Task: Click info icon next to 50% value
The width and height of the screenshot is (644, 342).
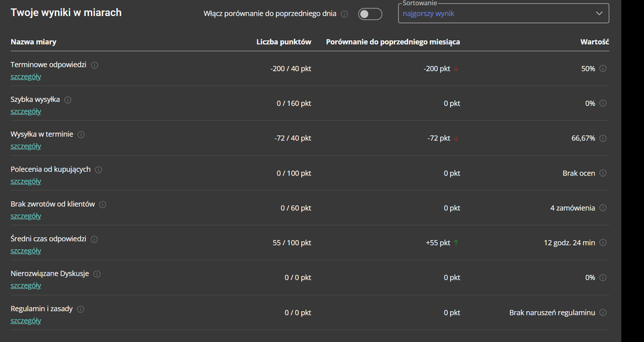Action: [603, 68]
